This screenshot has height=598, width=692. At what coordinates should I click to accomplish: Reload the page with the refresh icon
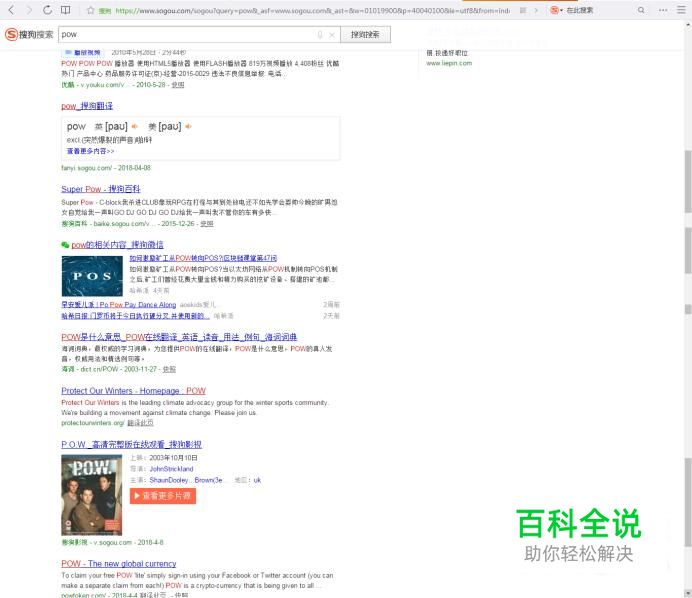pyautogui.click(x=47, y=10)
